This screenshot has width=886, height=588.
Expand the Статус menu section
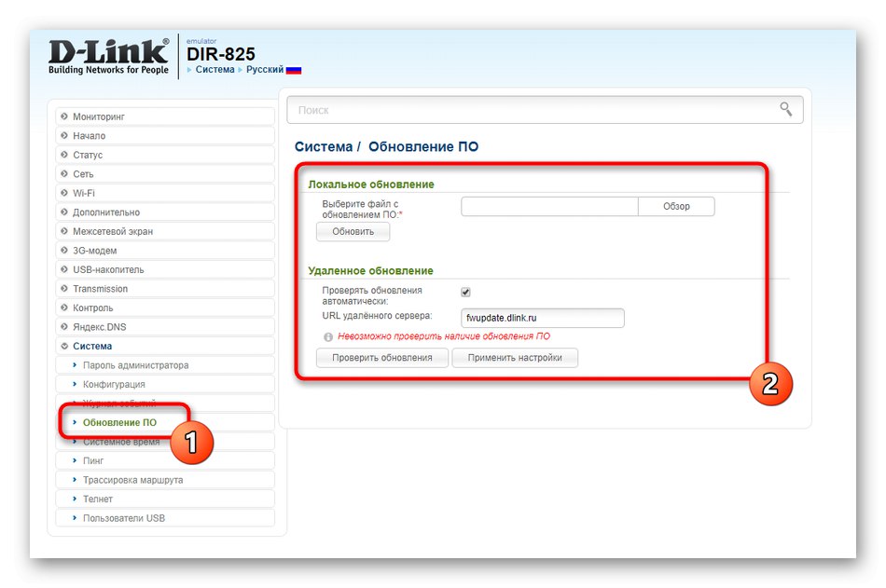coord(165,155)
